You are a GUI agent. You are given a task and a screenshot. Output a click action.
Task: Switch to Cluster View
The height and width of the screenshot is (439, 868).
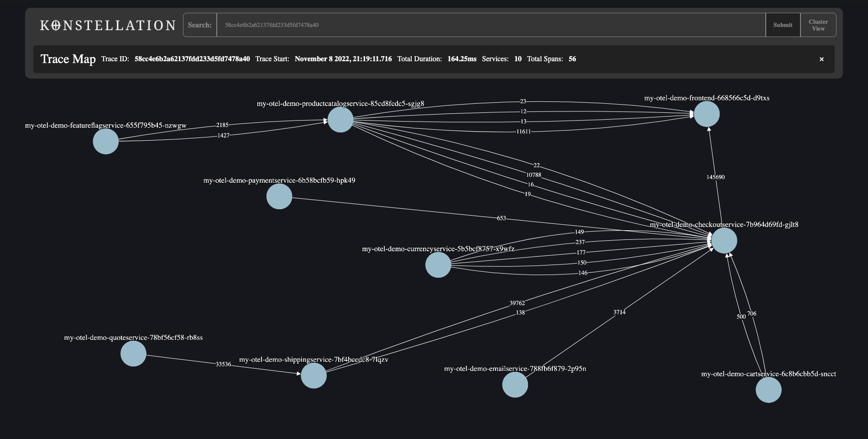point(818,25)
